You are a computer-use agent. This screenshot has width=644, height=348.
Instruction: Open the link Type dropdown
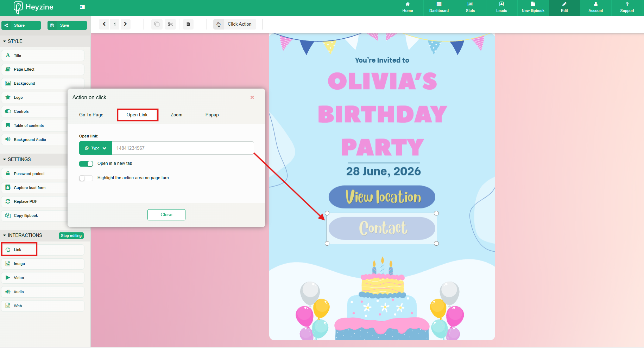95,148
